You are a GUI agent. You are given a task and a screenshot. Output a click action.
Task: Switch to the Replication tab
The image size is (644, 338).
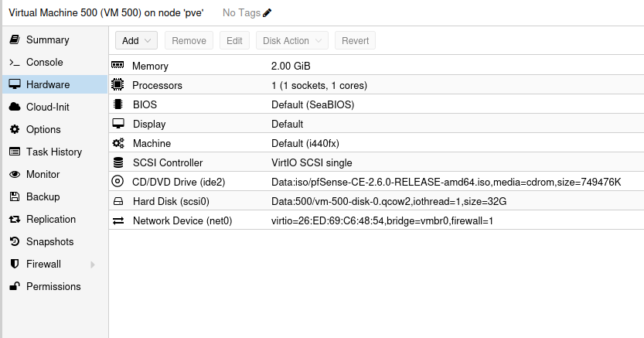click(51, 219)
